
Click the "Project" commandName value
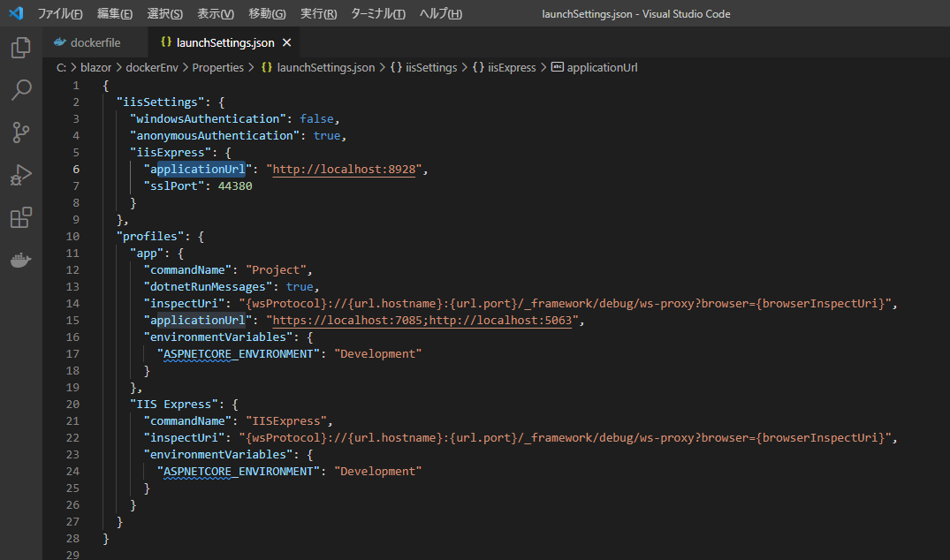pyautogui.click(x=276, y=270)
